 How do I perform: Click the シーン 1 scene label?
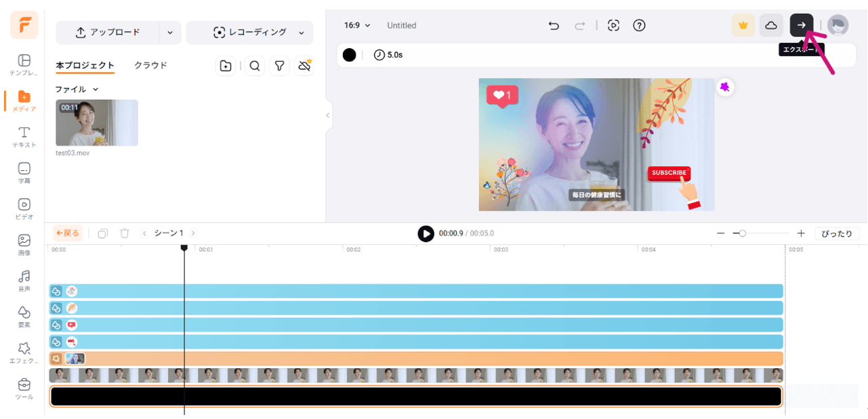[x=169, y=233]
